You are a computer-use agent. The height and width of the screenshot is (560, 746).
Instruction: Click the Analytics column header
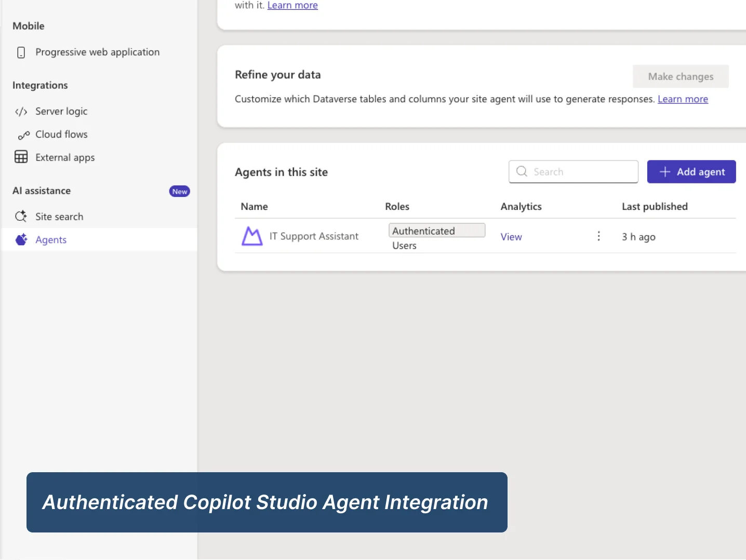[521, 207]
